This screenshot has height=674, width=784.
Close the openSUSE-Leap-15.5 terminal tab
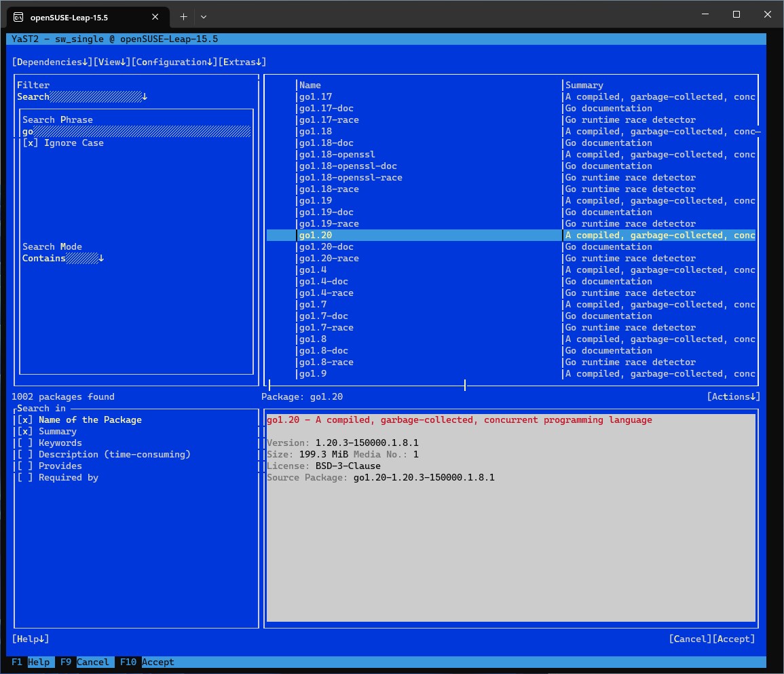point(155,17)
